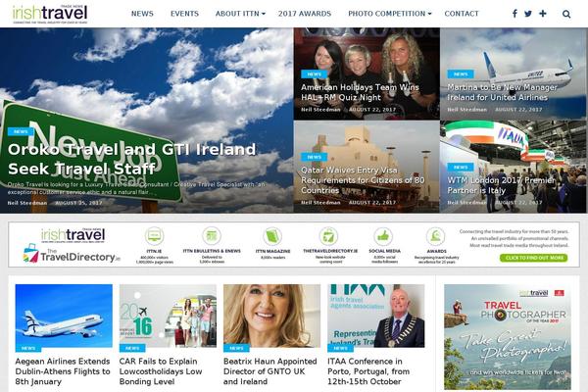
Task: Click the ITTN eBulletins & eNews icon
Action: pos(212,236)
